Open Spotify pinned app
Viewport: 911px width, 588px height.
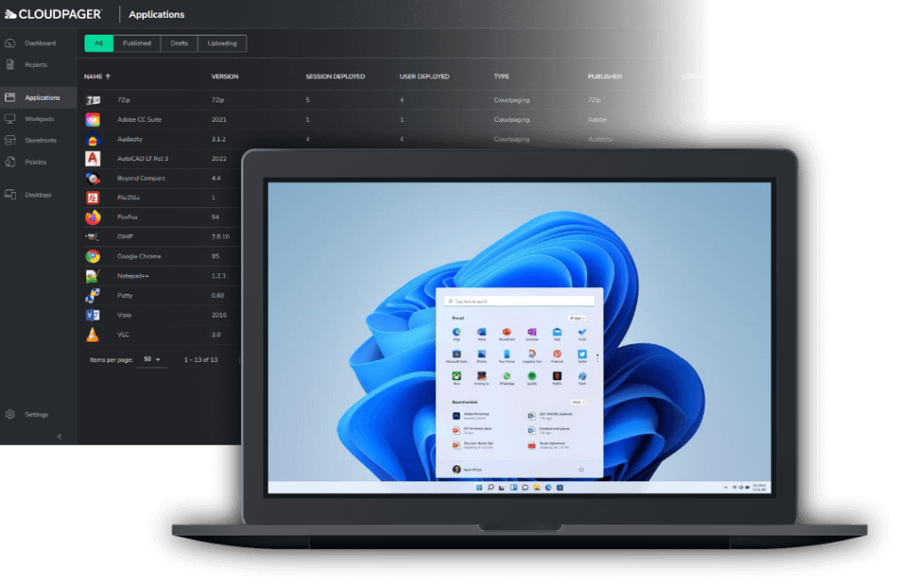[x=532, y=378]
